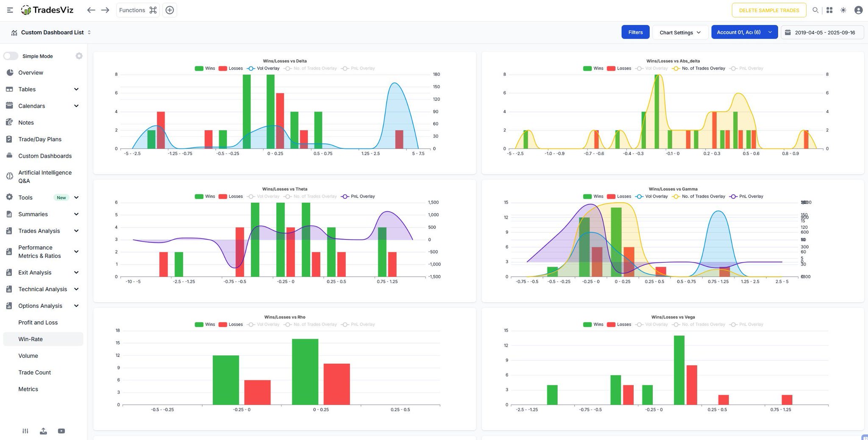The width and height of the screenshot is (868, 440).
Task: Click the Overview pie chart icon
Action: 10,72
